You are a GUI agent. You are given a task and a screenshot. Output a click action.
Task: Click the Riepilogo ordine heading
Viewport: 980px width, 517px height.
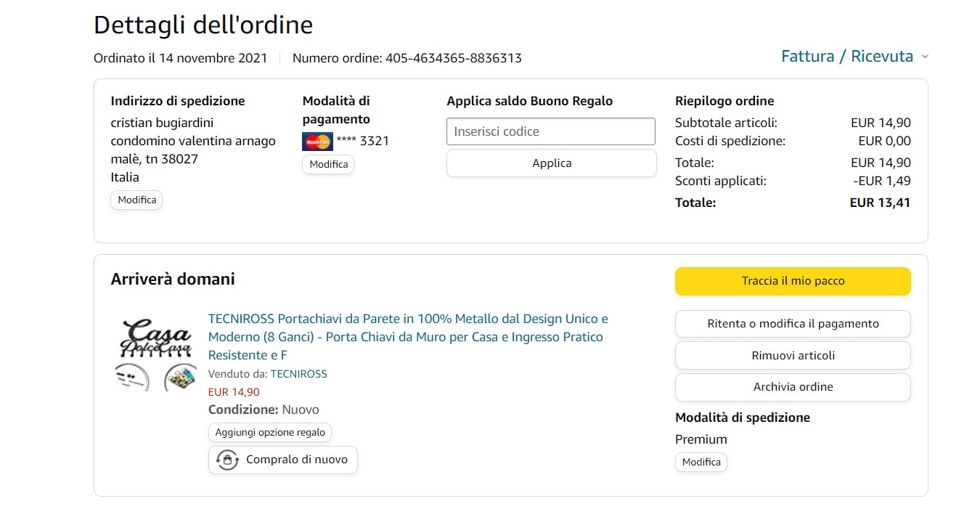pos(724,101)
